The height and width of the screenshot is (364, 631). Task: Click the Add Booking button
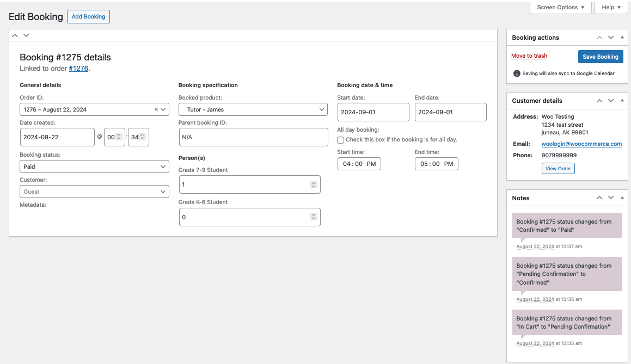pos(89,16)
